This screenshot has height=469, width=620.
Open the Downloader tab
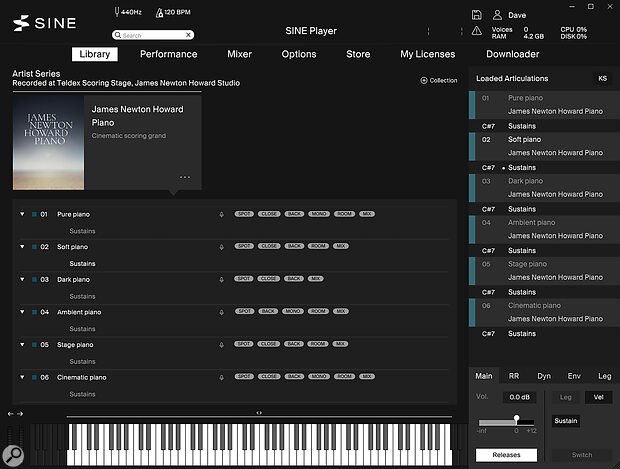click(512, 54)
